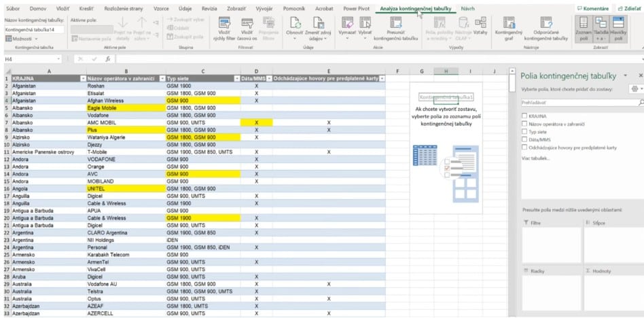The image size is (644, 318).
Task: Click the pivot table placeholder on sheet
Action: tap(446, 148)
